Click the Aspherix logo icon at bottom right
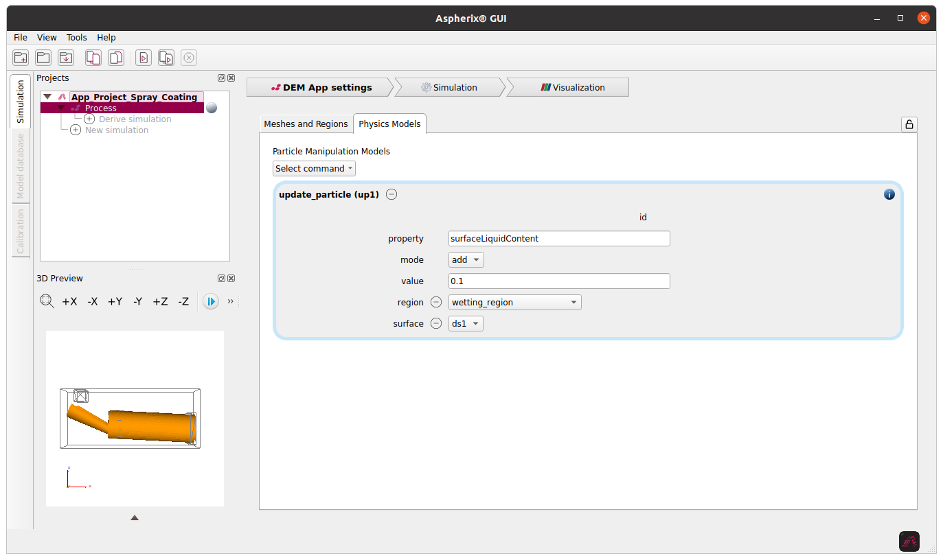 909,541
